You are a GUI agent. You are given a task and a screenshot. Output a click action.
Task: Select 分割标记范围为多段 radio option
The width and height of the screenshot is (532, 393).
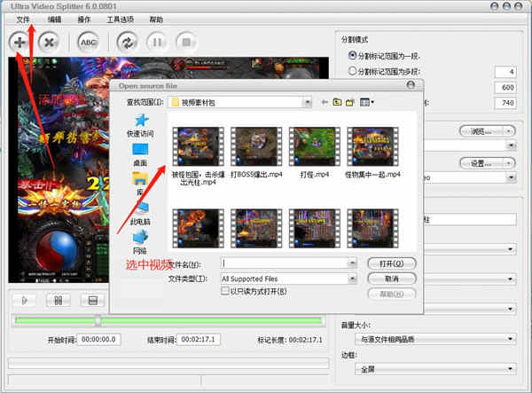click(353, 71)
